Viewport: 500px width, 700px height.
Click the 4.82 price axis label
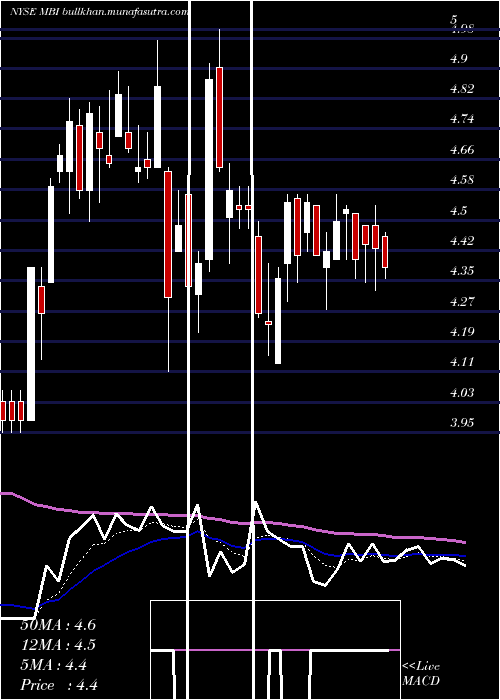[462, 88]
